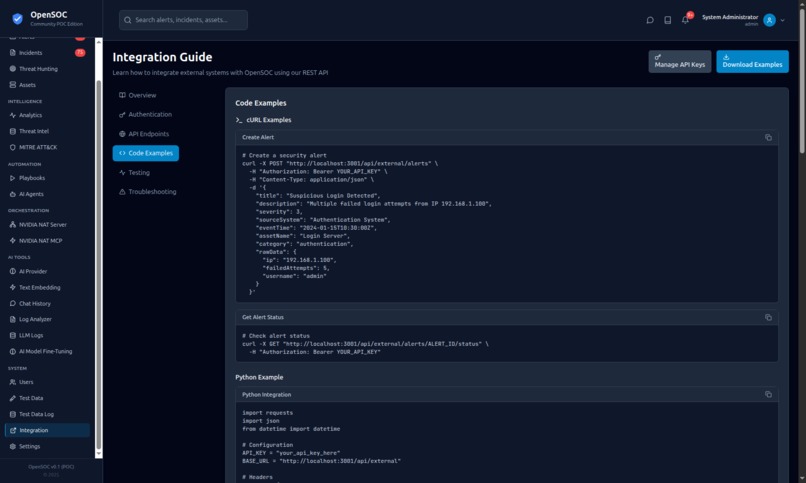Open the documentation book icon in header

667,20
